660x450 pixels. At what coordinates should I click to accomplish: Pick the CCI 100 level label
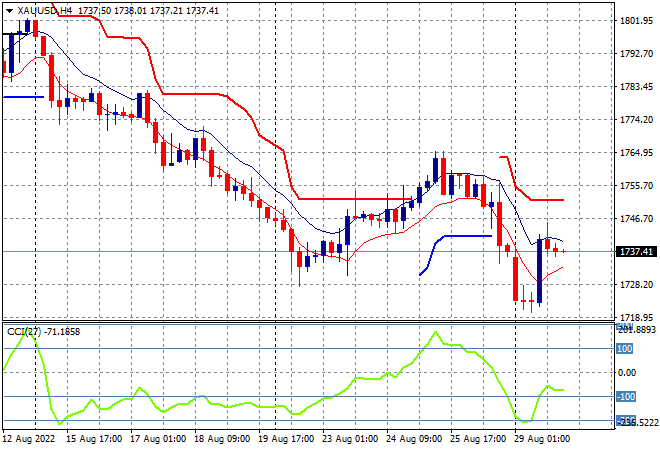pos(624,349)
